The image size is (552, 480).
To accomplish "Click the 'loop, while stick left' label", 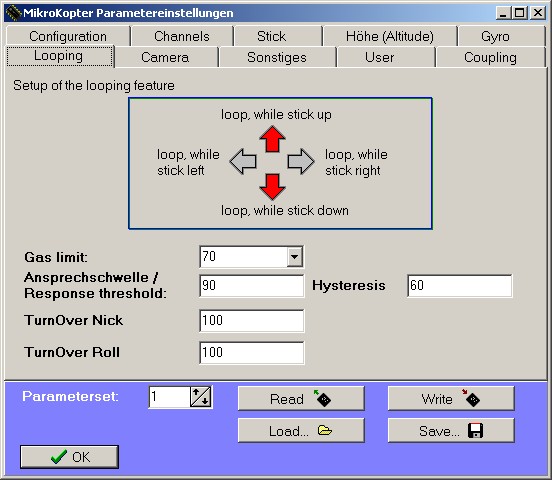I will point(188,162).
